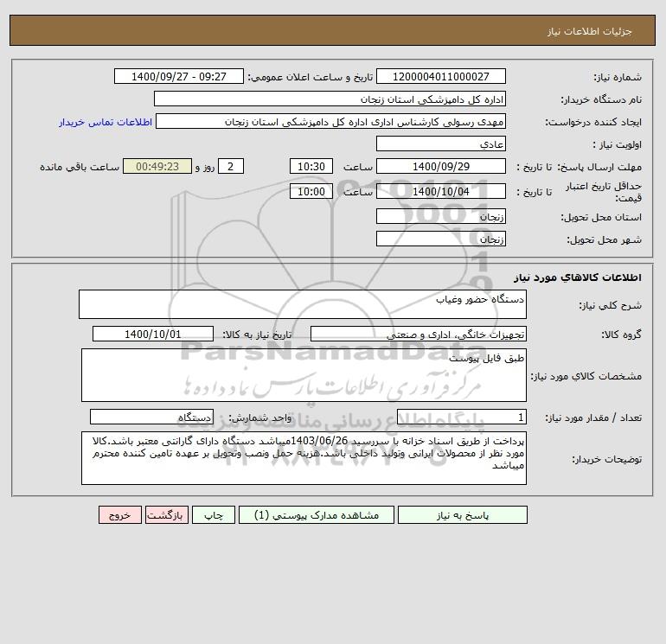Click the specifications box طبق فایل پیوست
666x644 pixels.
pyautogui.click(x=304, y=375)
